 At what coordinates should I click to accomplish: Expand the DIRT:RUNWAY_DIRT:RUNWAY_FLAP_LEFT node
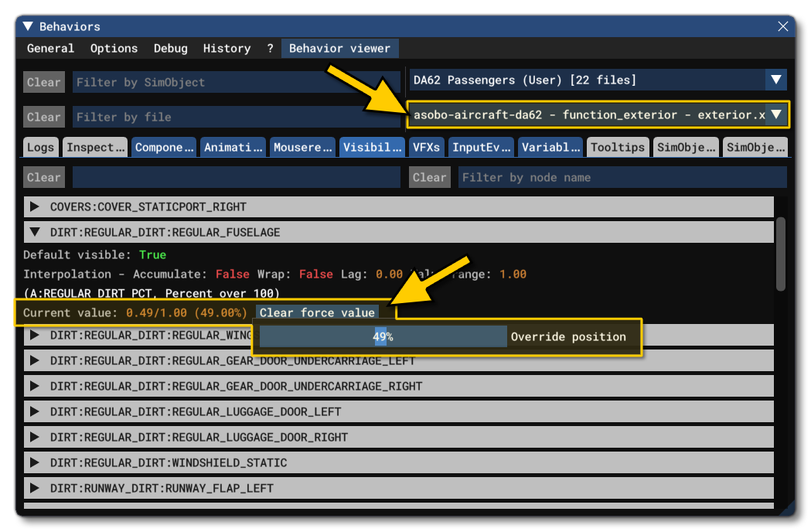tap(33, 488)
